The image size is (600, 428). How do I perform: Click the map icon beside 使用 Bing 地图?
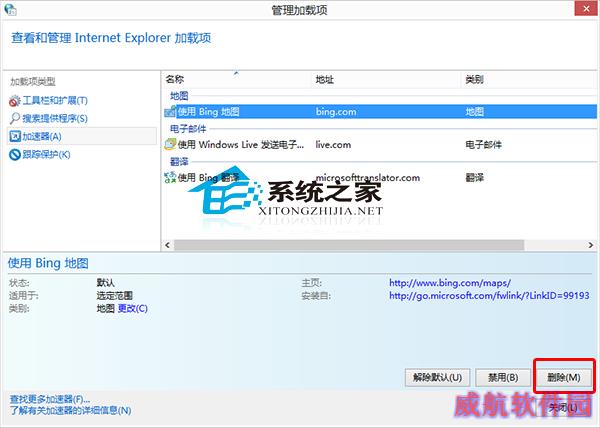pos(170,112)
